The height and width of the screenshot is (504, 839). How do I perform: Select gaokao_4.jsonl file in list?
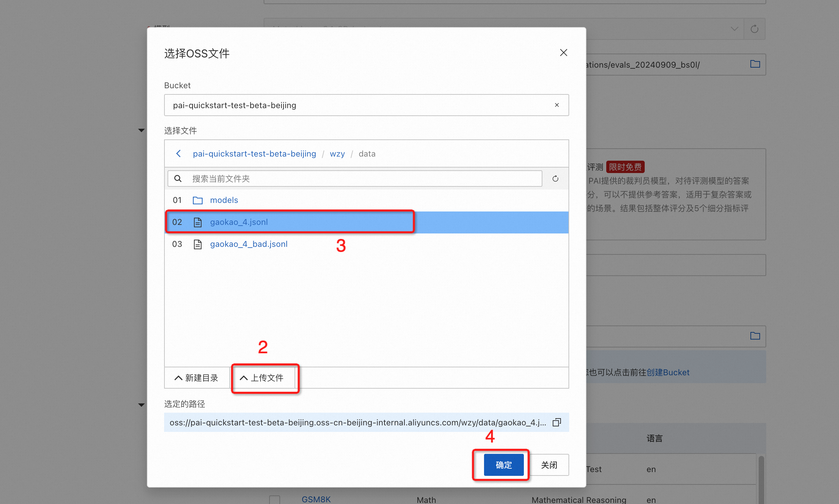[x=239, y=222]
